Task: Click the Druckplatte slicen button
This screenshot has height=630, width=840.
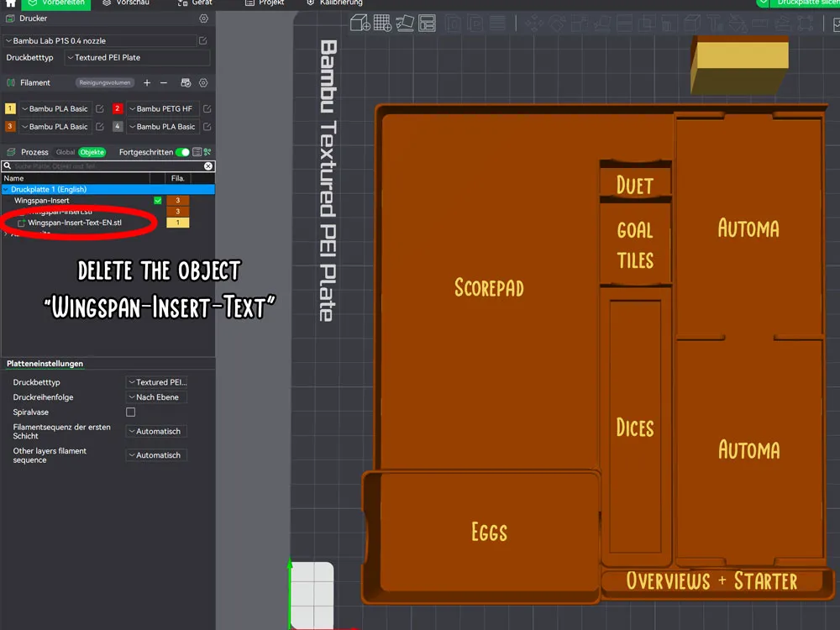Action: click(x=806, y=3)
